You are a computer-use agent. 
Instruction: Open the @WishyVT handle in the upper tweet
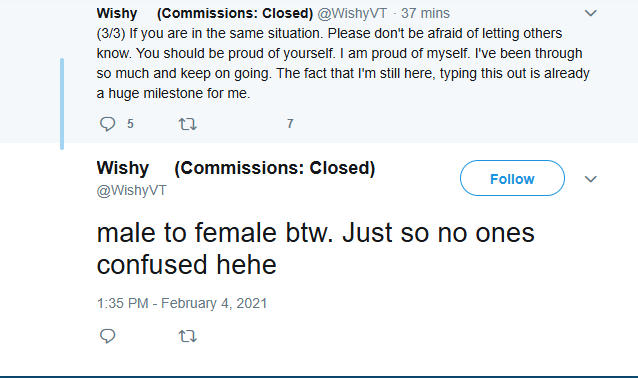[352, 13]
